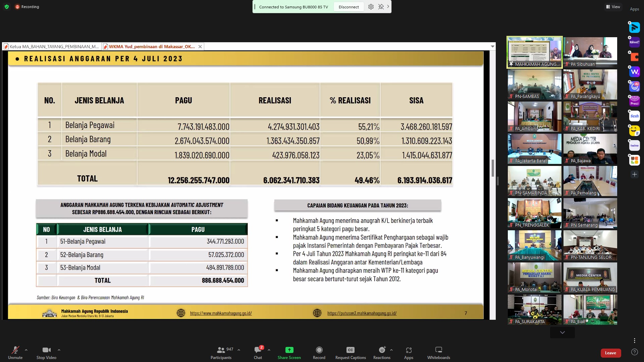Image resolution: width=644 pixels, height=362 pixels.
Task: Open the Apps toolbar button
Action: tap(409, 353)
